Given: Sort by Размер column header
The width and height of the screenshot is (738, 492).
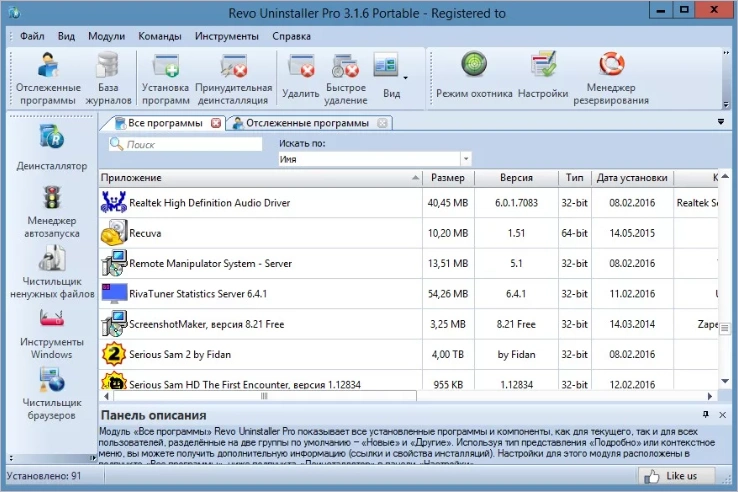Looking at the screenshot, I should (x=448, y=178).
